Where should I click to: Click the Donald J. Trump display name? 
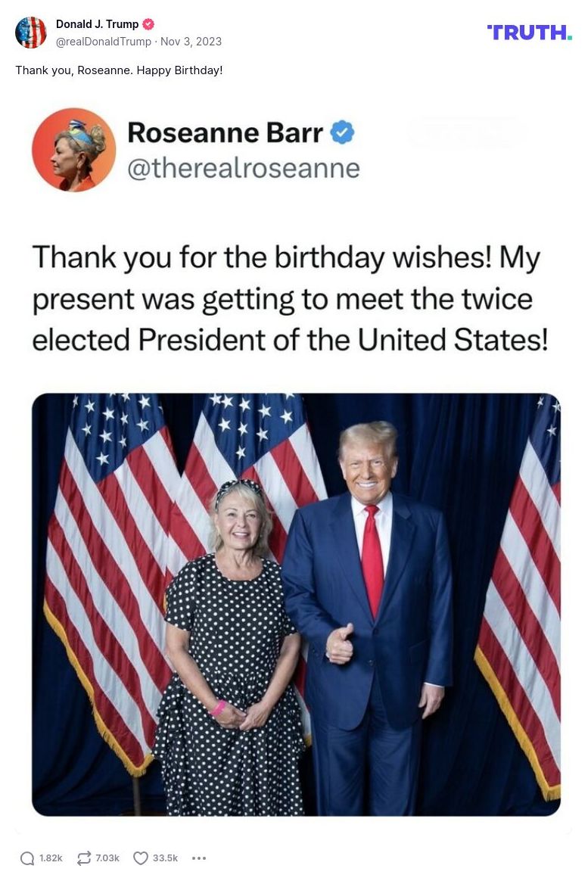99,23
